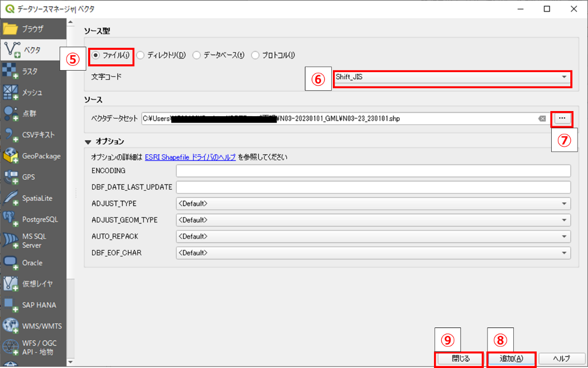
Task: Open the ADJUST_TYPE dropdown
Action: pyautogui.click(x=373, y=203)
